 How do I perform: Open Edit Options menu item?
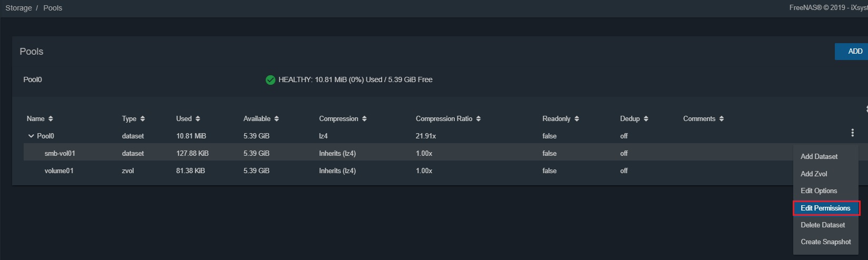click(819, 191)
